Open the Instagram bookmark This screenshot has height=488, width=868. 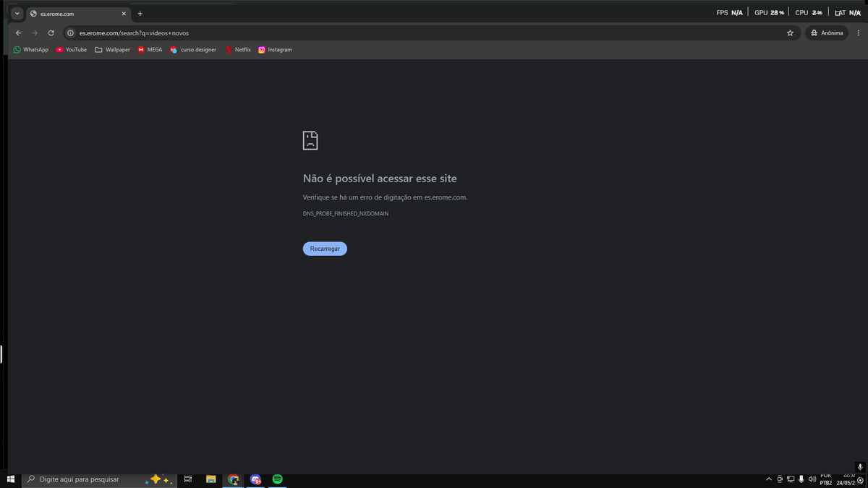point(275,50)
